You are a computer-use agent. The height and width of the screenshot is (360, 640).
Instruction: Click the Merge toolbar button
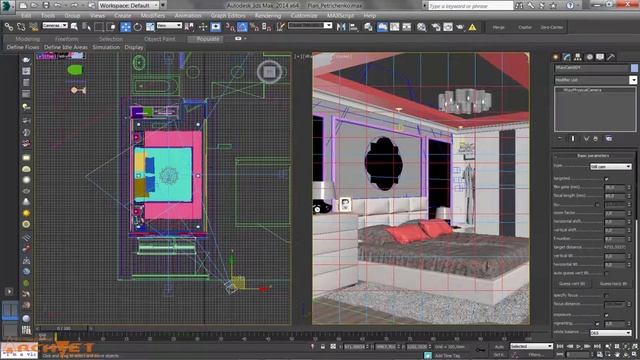point(498,27)
